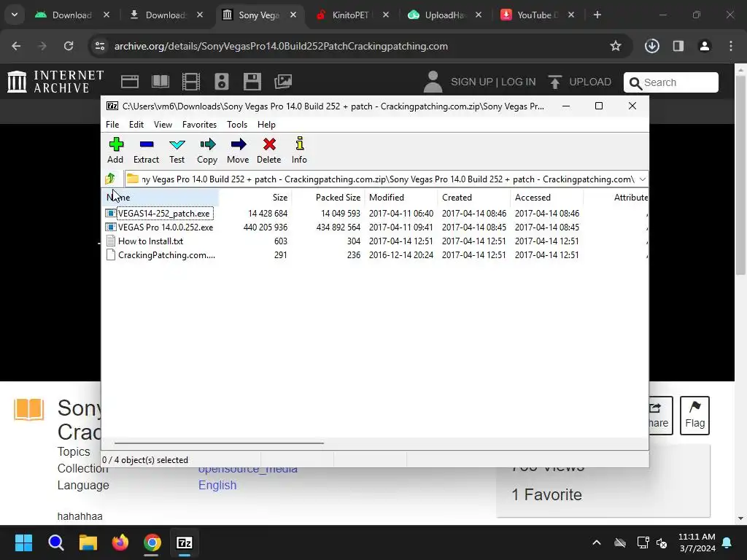Go to Internet Archive home logo
This screenshot has width=747, height=560.
55,82
